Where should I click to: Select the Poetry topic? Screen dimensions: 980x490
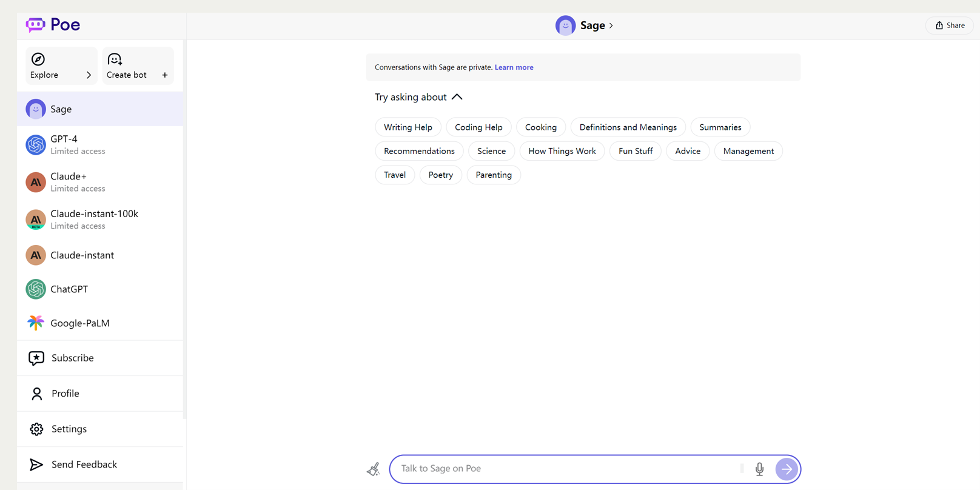pos(441,175)
